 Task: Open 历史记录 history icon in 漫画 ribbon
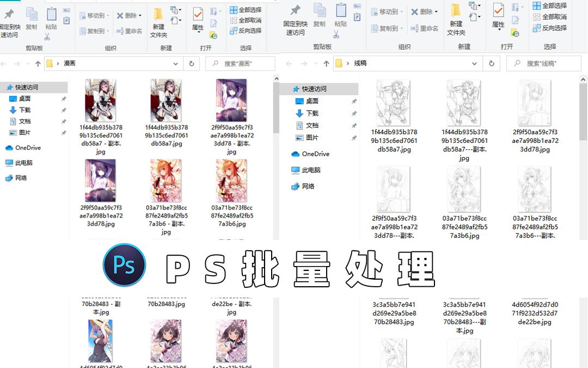213,35
